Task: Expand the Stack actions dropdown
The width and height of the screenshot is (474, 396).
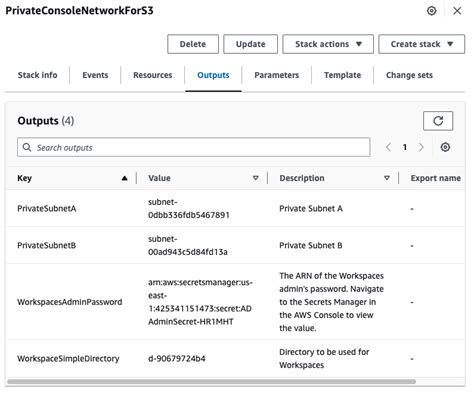Action: (x=328, y=44)
